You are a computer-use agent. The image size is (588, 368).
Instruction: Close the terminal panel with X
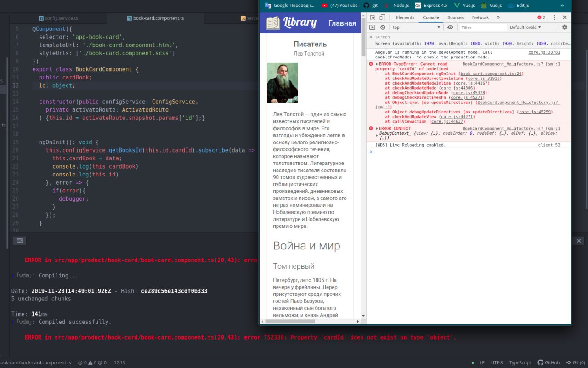coord(579,241)
